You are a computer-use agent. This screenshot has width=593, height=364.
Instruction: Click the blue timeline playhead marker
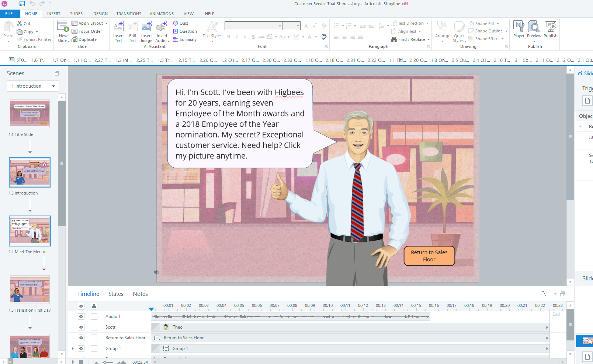point(151,309)
